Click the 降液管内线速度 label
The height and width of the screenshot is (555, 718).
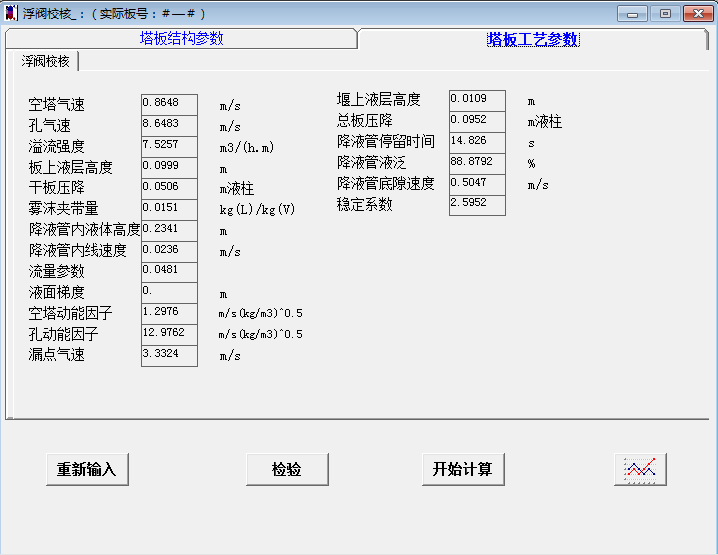[x=77, y=250]
